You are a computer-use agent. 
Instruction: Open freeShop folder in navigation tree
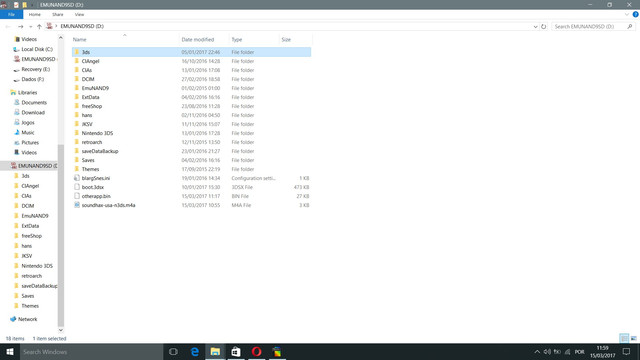[x=29, y=236]
